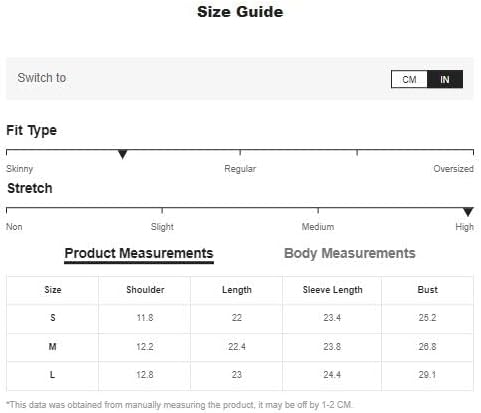Click the Regular fit label

tap(240, 169)
